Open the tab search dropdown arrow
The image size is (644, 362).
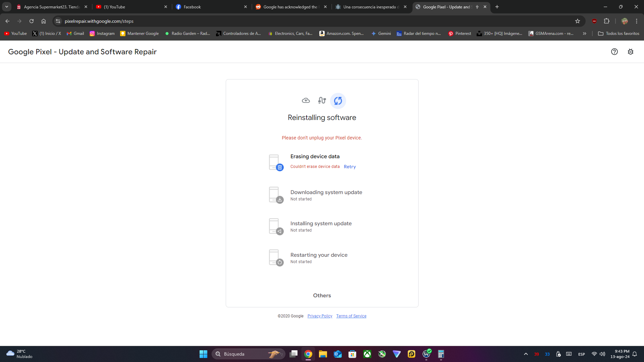coord(7,7)
